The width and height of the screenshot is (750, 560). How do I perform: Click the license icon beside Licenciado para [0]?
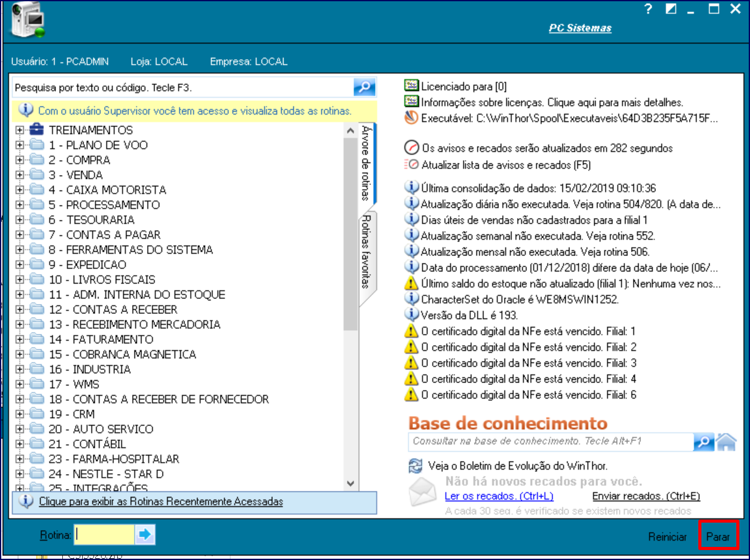tap(411, 87)
